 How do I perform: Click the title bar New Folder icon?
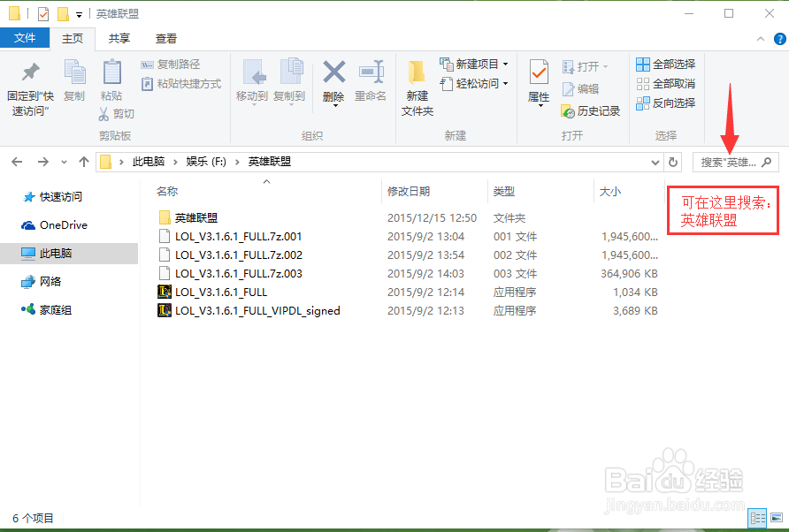63,14
